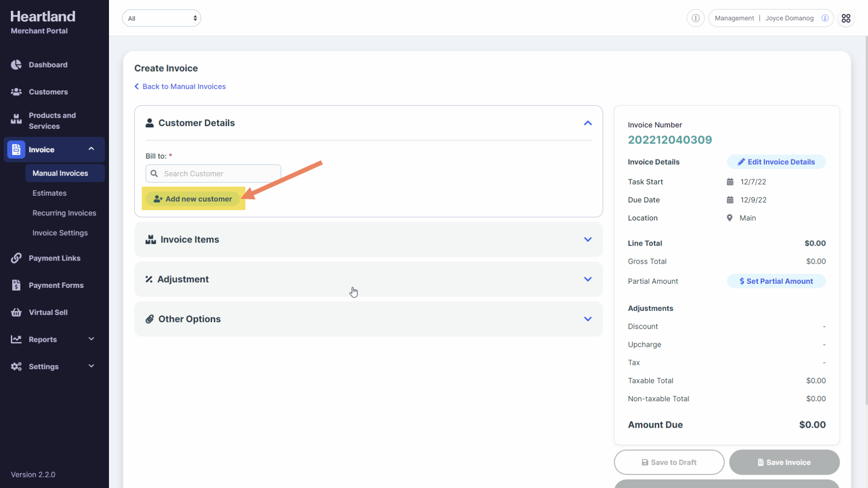Open the All location dropdown
The height and width of the screenshot is (488, 868).
[161, 18]
